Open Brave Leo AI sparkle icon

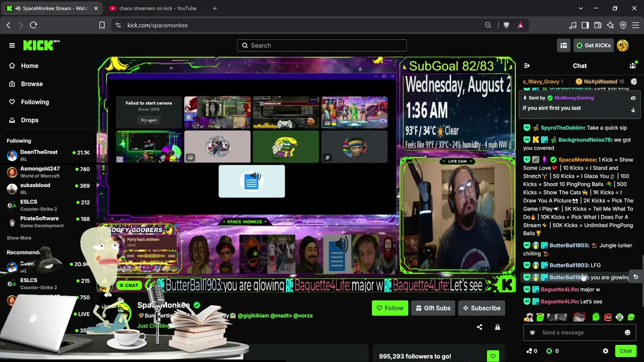(610, 25)
